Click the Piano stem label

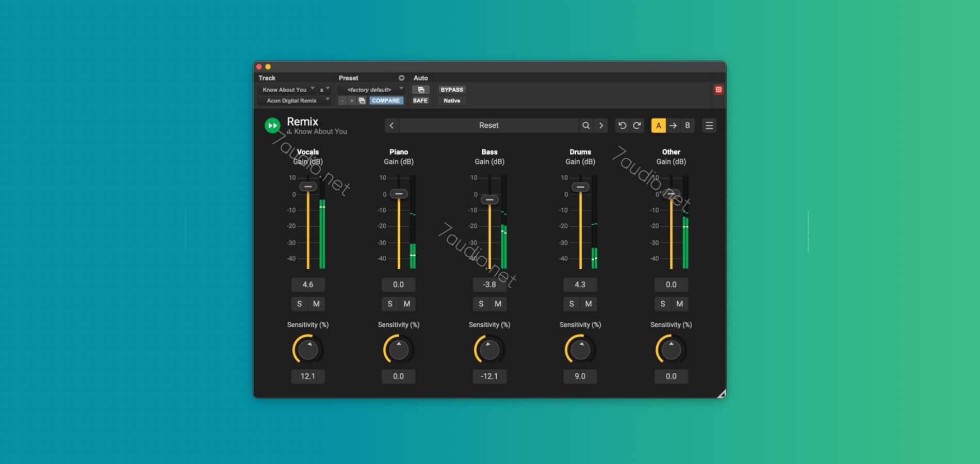[399, 152]
